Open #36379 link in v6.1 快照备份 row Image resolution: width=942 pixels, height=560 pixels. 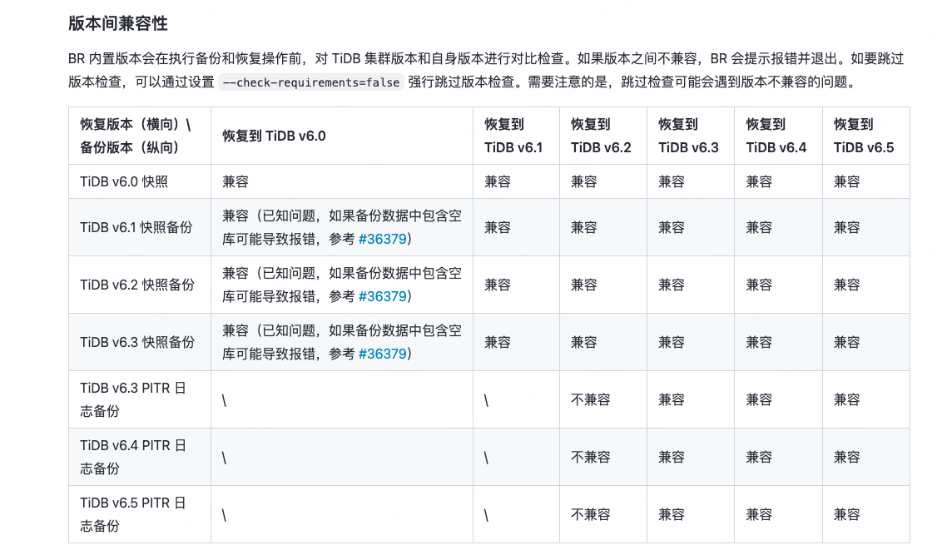(x=382, y=239)
